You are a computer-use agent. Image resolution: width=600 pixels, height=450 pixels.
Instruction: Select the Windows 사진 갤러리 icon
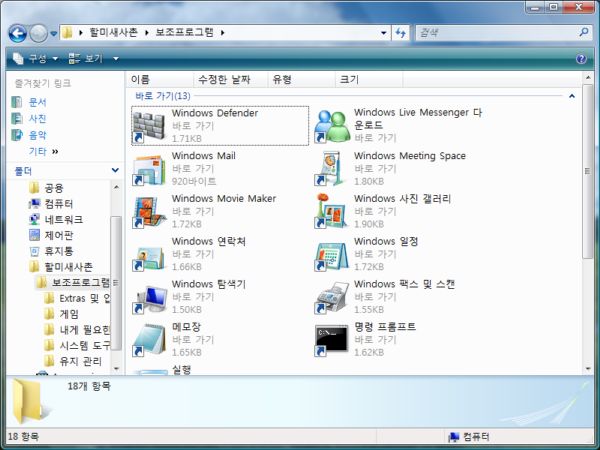pyautogui.click(x=331, y=211)
